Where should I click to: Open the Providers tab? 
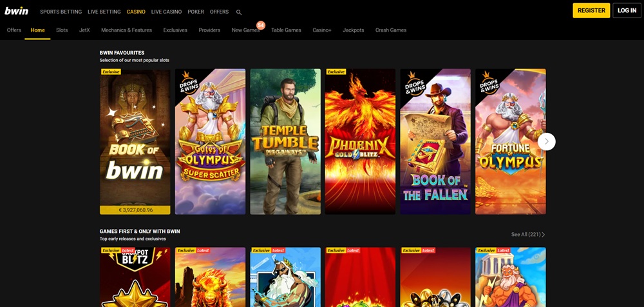tap(209, 30)
